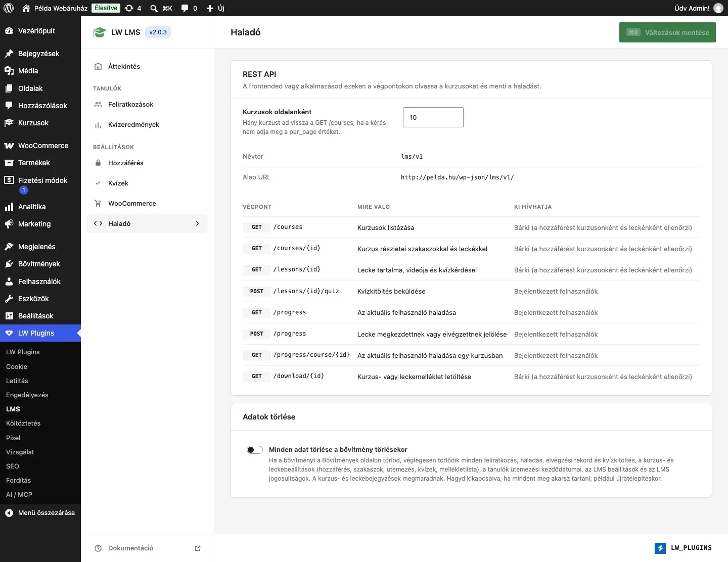
Task: Open the search ⌘K magnifier icon
Action: click(154, 8)
